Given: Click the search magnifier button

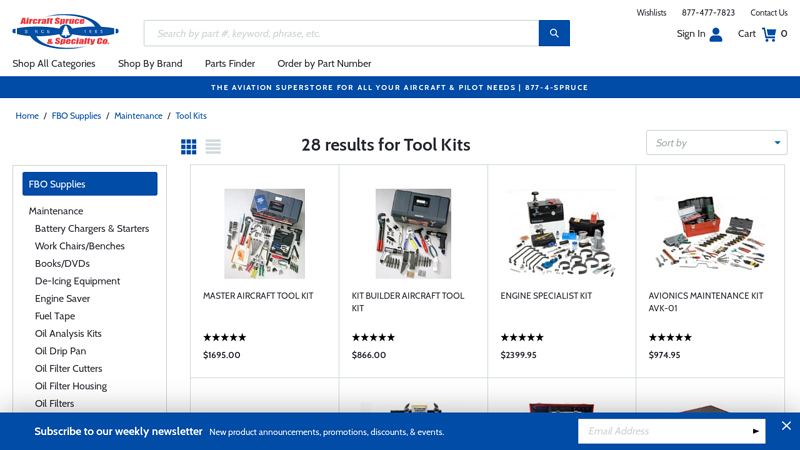Looking at the screenshot, I should pyautogui.click(x=554, y=33).
